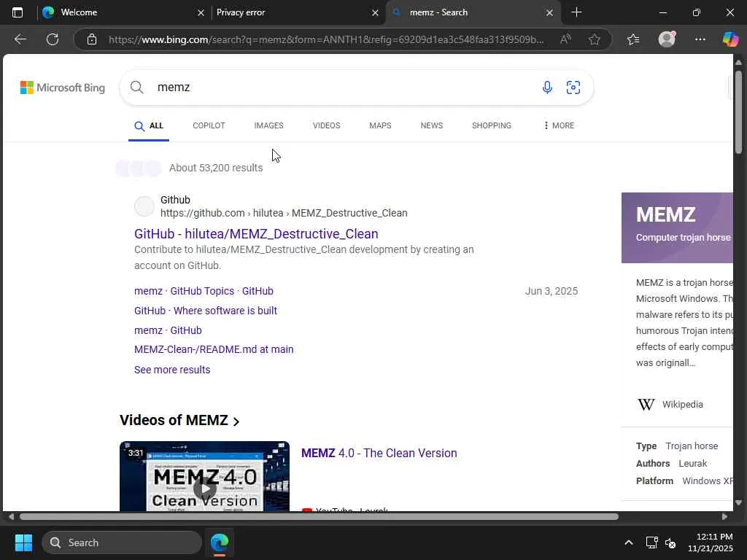
Task: View site information lock icon
Action: 92,39
